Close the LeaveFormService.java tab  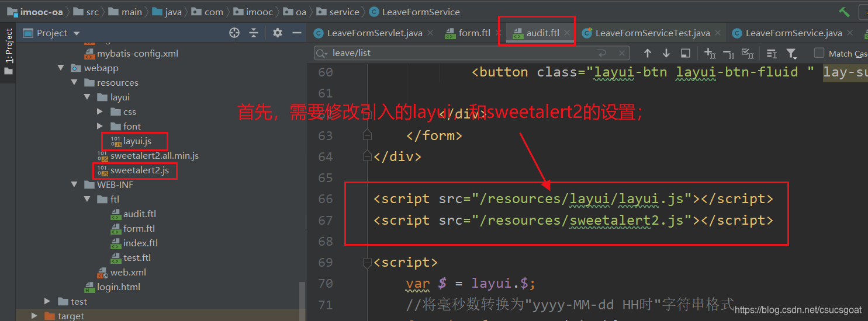pyautogui.click(x=850, y=33)
